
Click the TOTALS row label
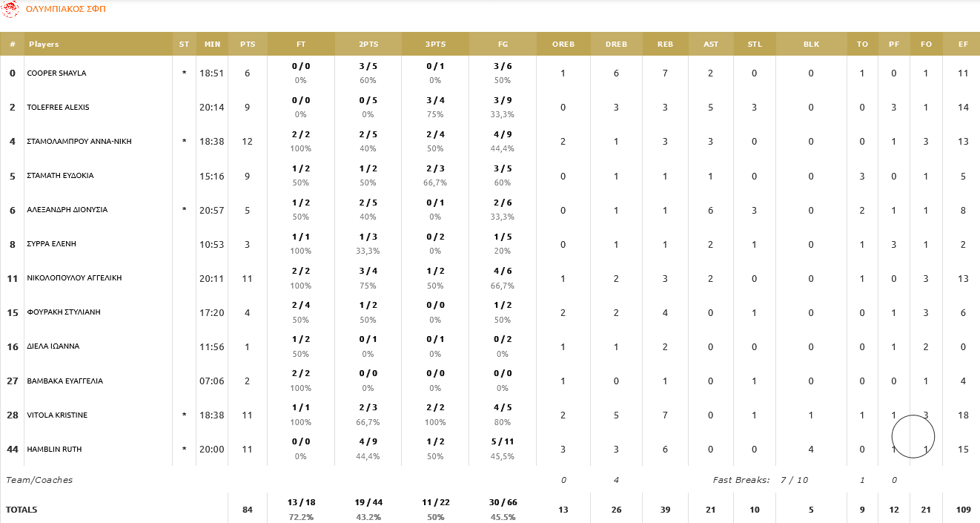click(21, 510)
